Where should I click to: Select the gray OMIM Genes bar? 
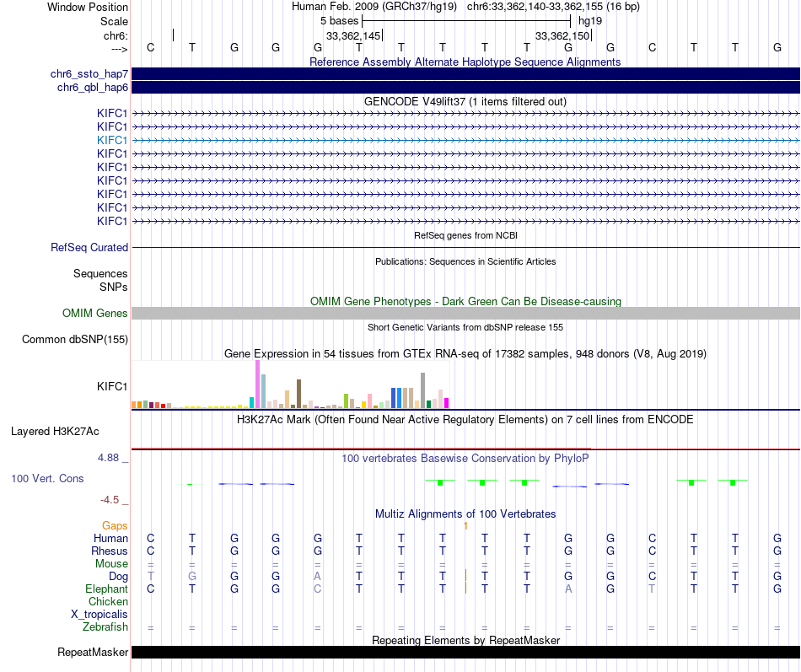tap(465, 314)
